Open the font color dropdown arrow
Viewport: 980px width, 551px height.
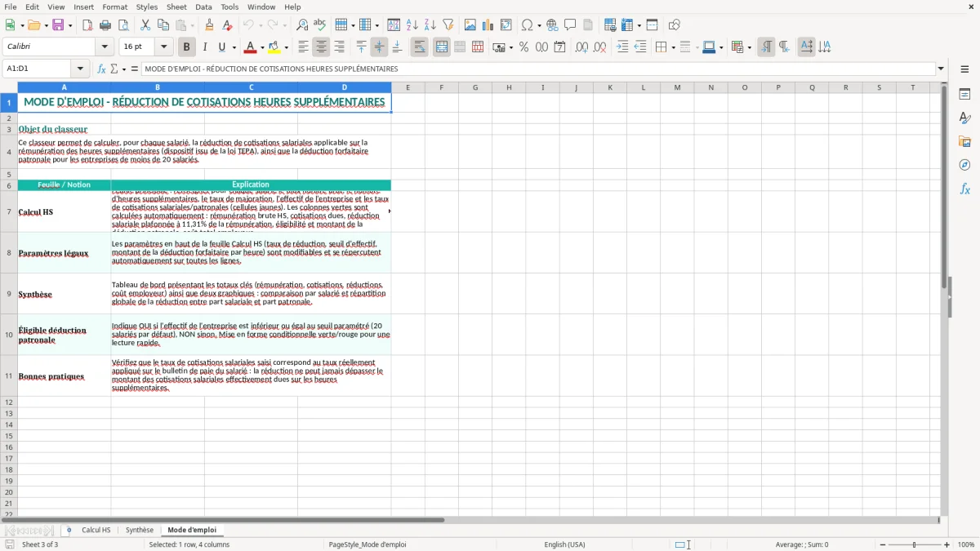262,47
